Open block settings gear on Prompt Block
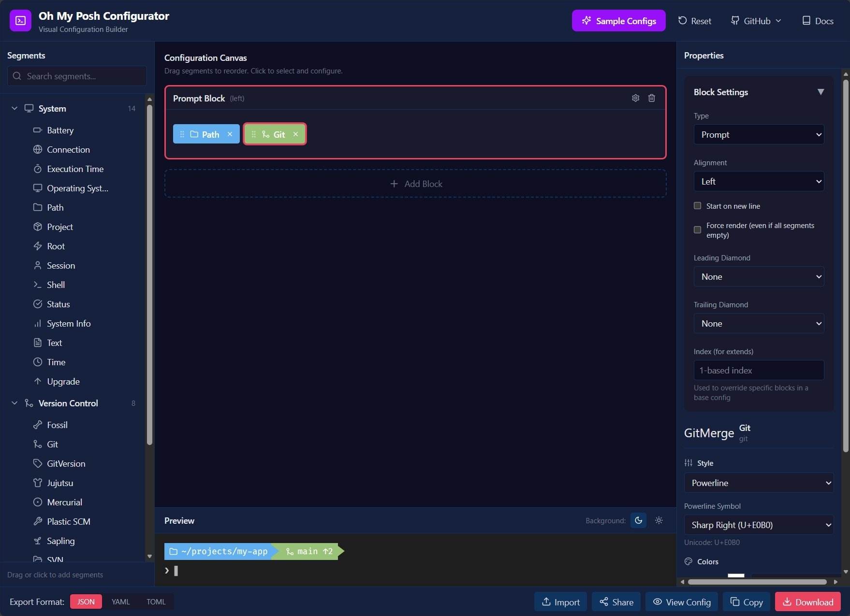This screenshot has height=616, width=850. click(635, 98)
